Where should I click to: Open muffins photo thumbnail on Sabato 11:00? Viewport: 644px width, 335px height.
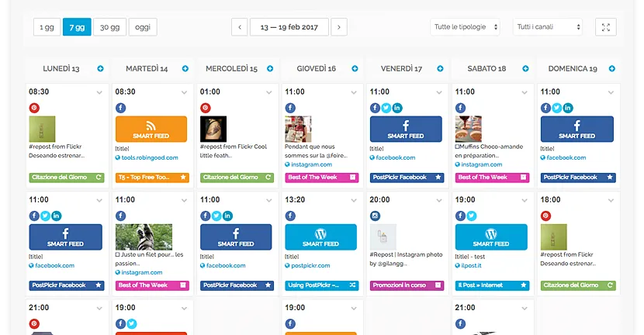point(468,129)
